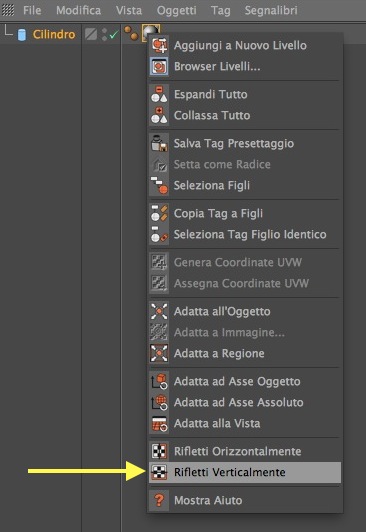Click the Phong tag next to Cilindro
This screenshot has width=366, height=532.
tap(131, 33)
